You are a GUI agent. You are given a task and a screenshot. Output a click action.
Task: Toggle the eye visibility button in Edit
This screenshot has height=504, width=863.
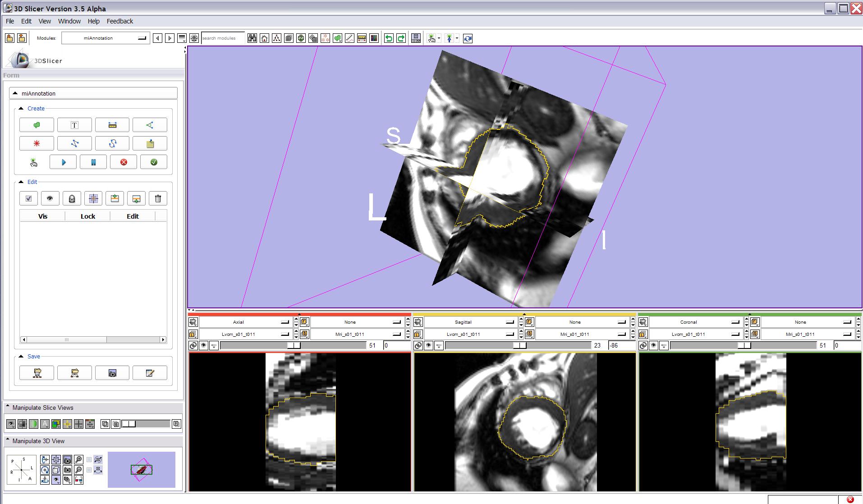[x=50, y=199]
